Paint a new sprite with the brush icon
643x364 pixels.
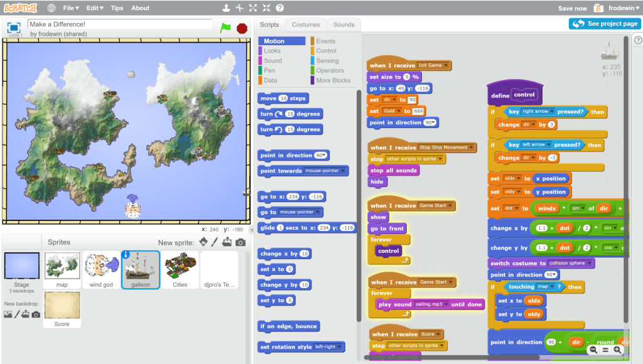(216, 243)
